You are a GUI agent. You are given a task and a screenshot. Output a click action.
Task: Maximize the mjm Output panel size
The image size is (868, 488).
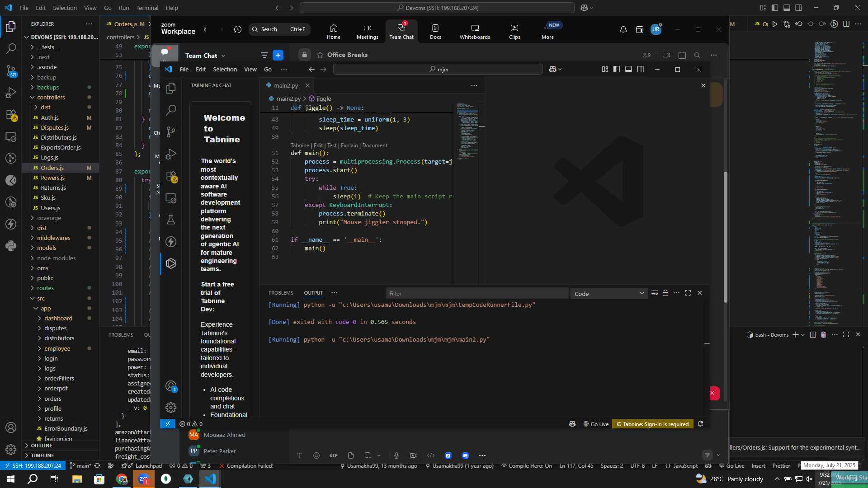pos(688,293)
